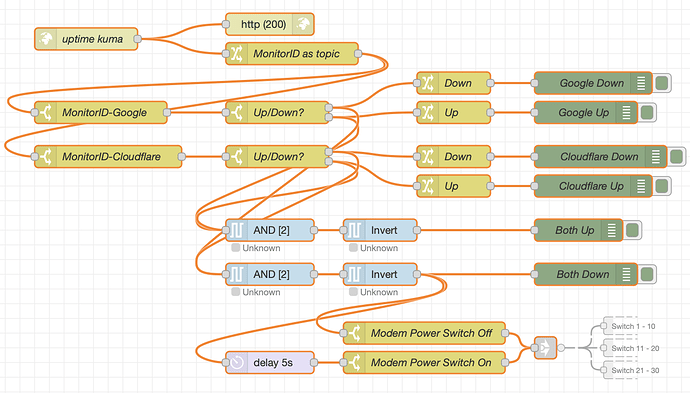
Task: Click the debug list icon on Google Down
Action: (x=641, y=83)
